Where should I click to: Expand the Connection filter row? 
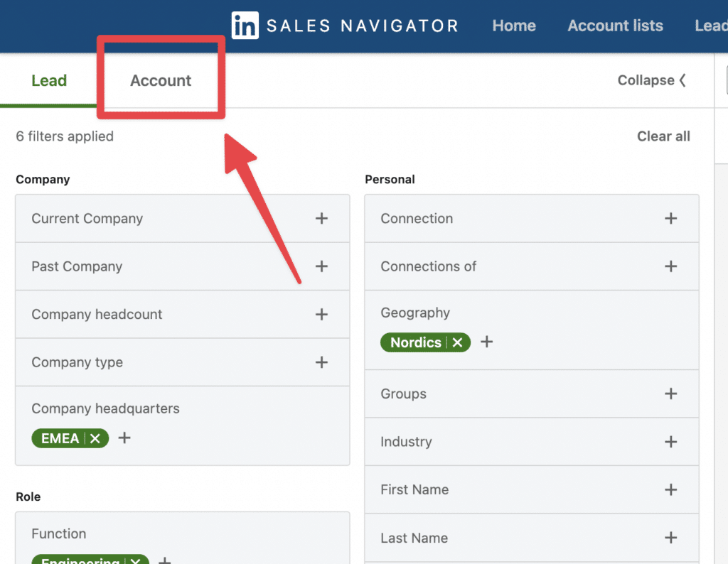pos(532,219)
